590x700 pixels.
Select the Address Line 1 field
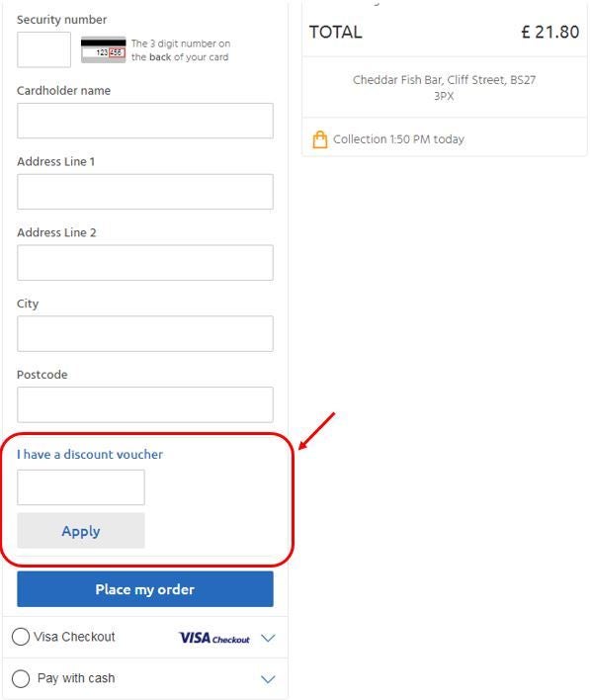tap(145, 192)
